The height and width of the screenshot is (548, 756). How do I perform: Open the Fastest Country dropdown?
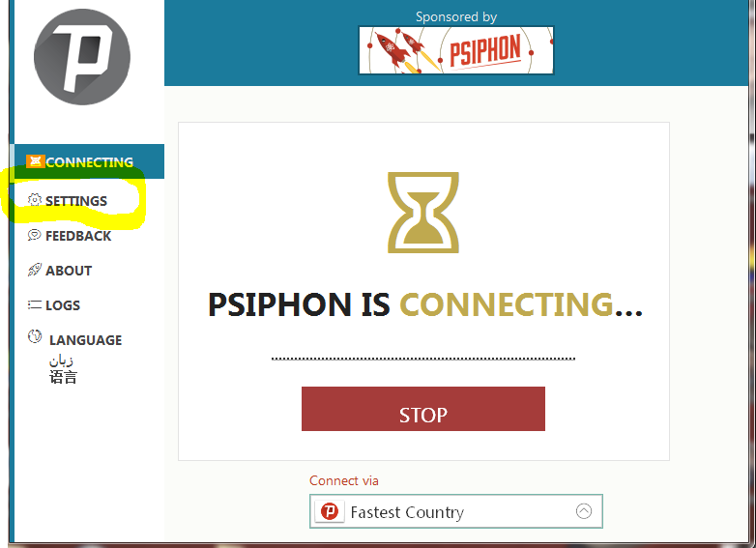point(456,511)
